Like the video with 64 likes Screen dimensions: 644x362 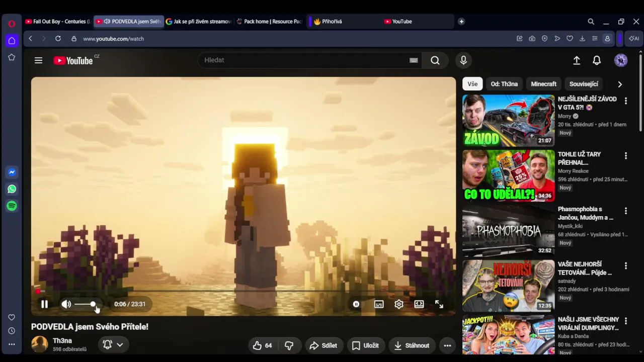pos(263,345)
